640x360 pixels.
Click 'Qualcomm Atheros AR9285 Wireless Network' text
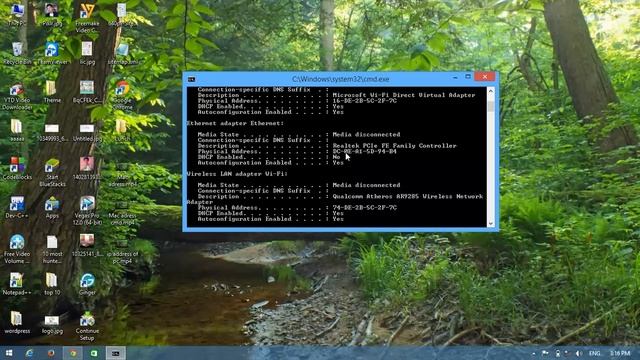coord(407,196)
